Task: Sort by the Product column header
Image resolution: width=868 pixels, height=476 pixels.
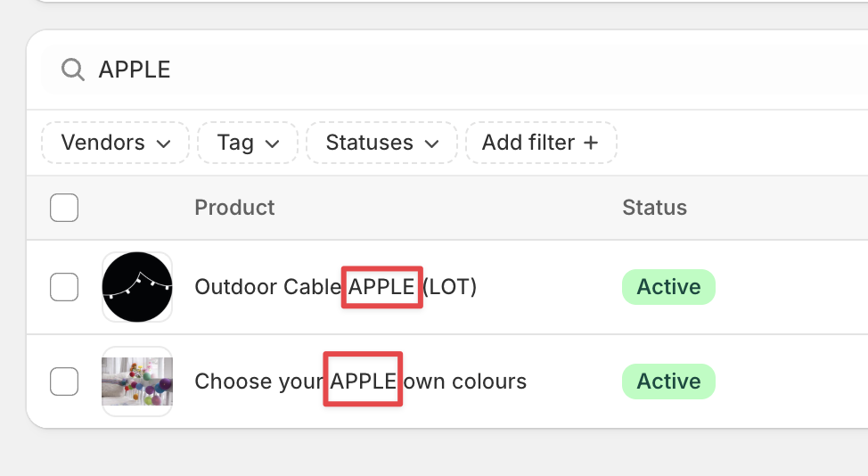Action: pyautogui.click(x=234, y=208)
